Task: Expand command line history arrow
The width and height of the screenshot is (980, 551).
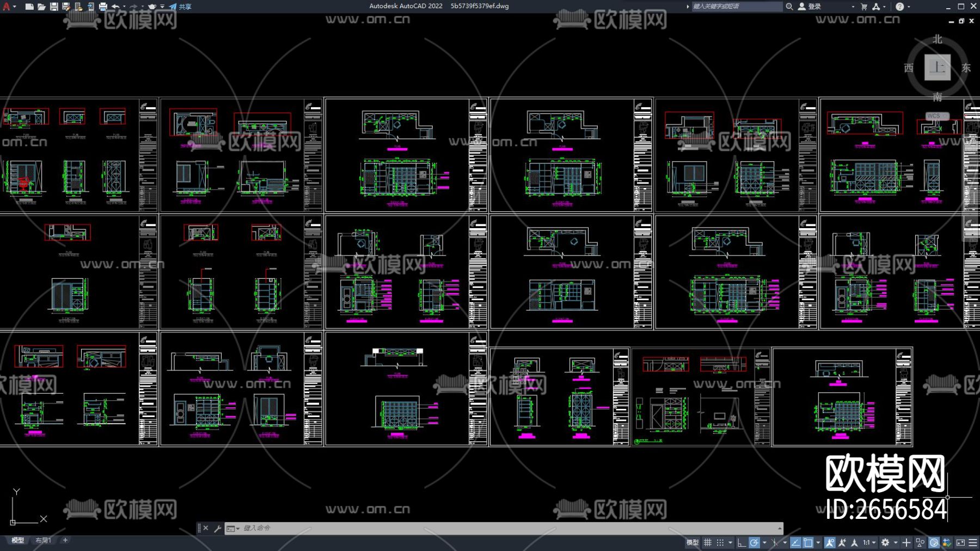Action: (780, 528)
